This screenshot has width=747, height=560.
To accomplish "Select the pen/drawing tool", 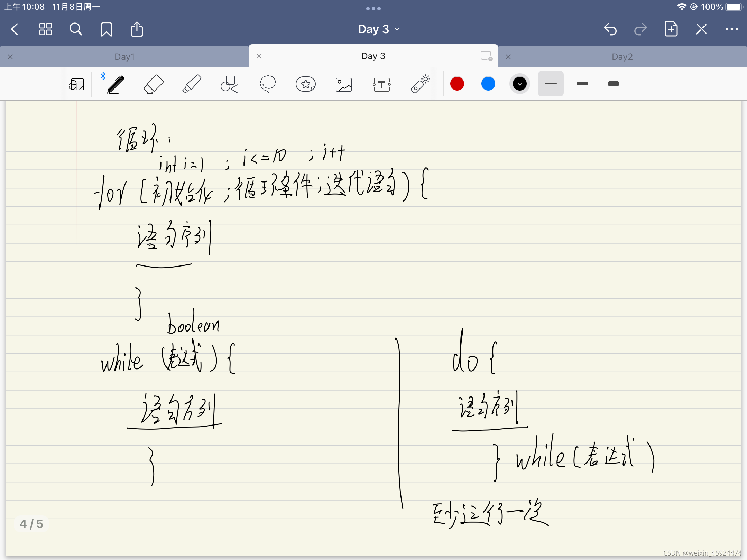I will [115, 84].
